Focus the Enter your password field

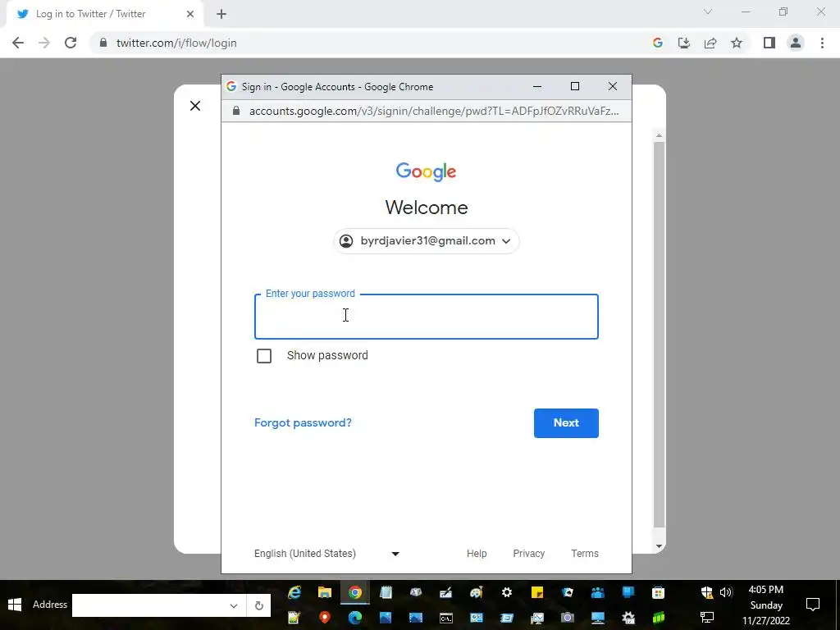427,317
